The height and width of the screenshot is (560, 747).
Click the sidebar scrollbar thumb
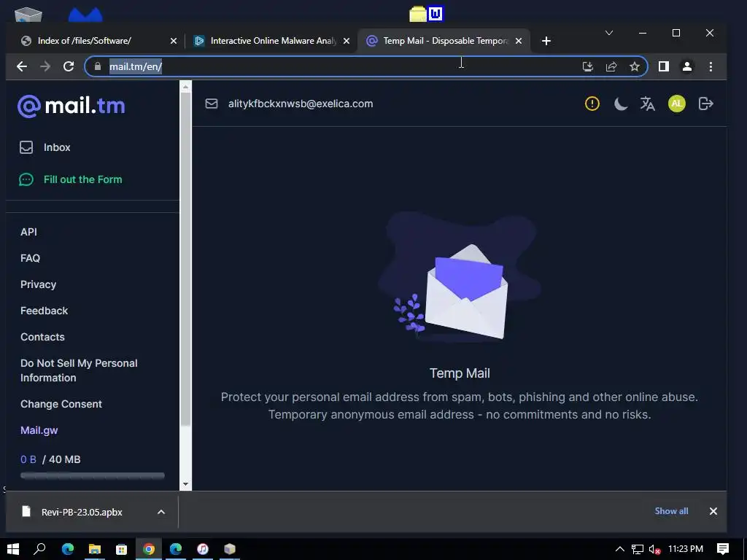(x=186, y=260)
